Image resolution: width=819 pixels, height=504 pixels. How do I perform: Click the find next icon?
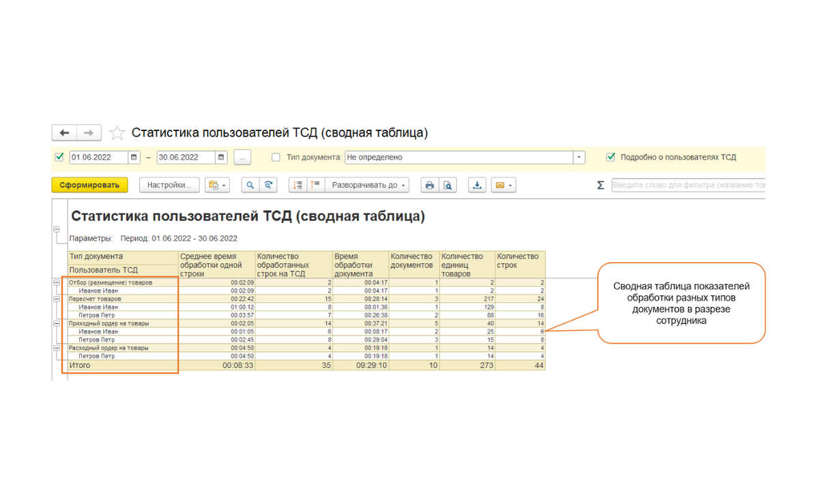click(268, 185)
